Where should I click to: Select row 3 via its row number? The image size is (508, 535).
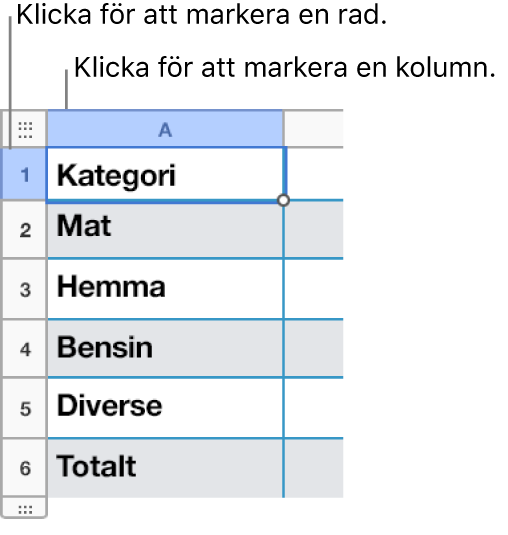coord(24,289)
